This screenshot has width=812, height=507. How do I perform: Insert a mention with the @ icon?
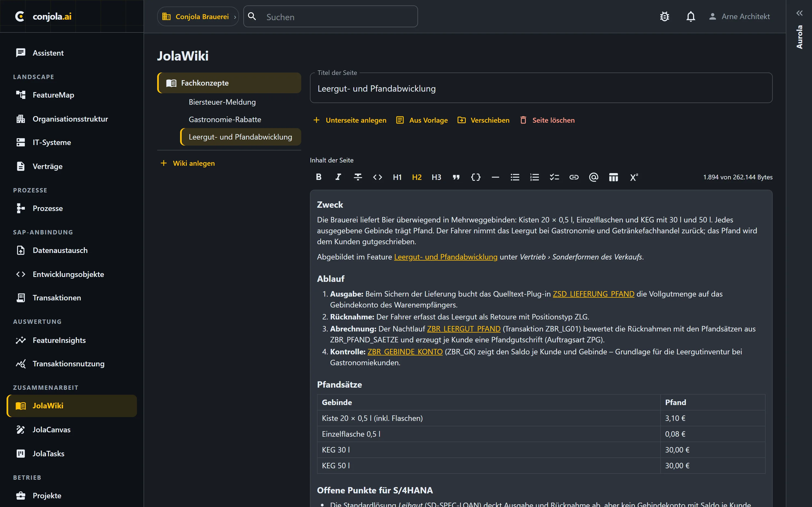593,177
